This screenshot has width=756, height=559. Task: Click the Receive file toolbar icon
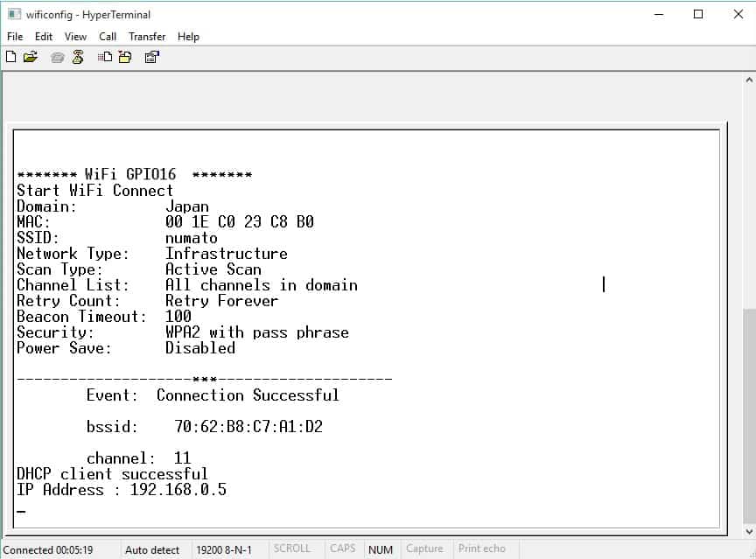pos(125,58)
